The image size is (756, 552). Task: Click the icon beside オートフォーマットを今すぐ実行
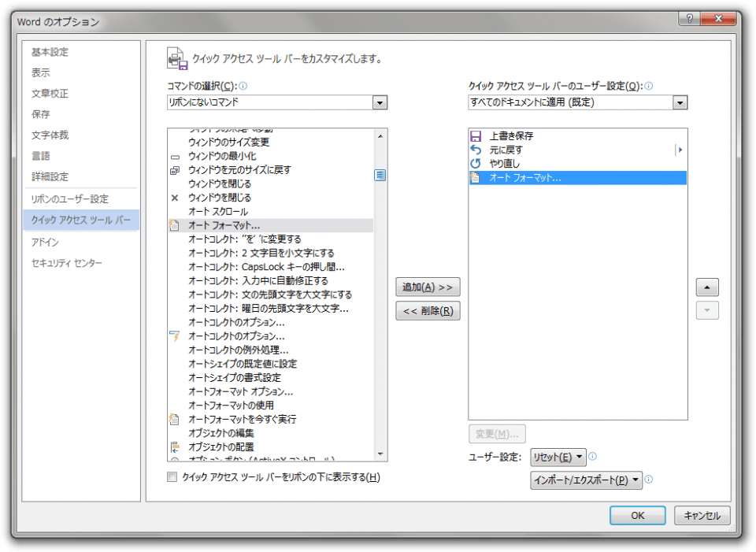click(x=175, y=419)
